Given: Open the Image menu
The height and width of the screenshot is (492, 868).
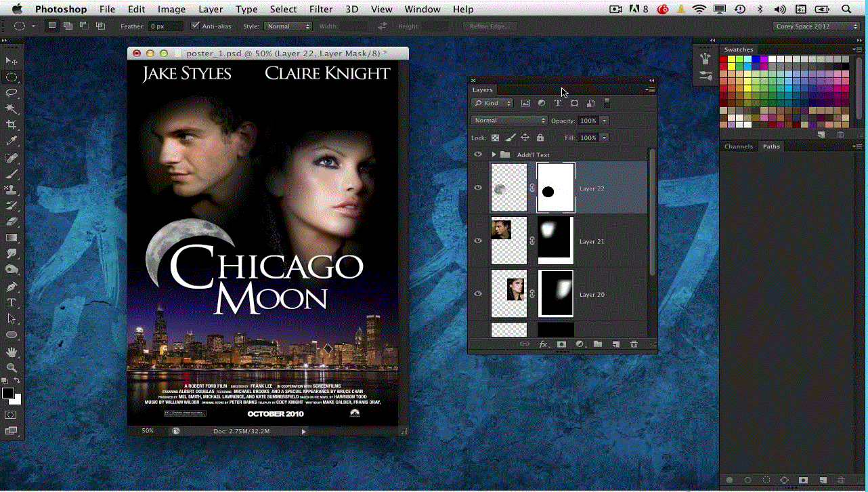Looking at the screenshot, I should pyautogui.click(x=171, y=9).
